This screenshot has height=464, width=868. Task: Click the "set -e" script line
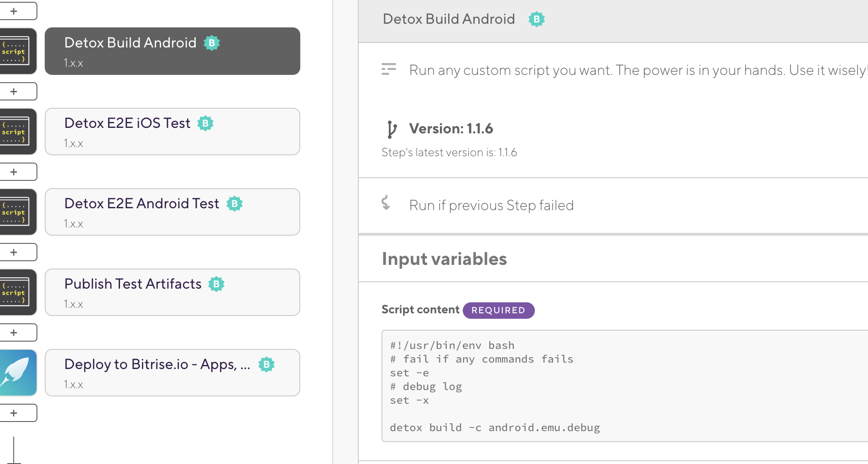coord(409,373)
